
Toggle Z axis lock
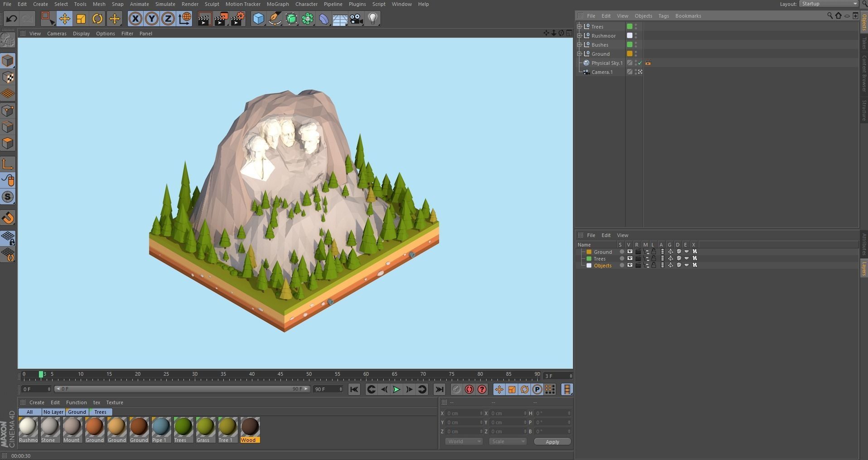[168, 19]
